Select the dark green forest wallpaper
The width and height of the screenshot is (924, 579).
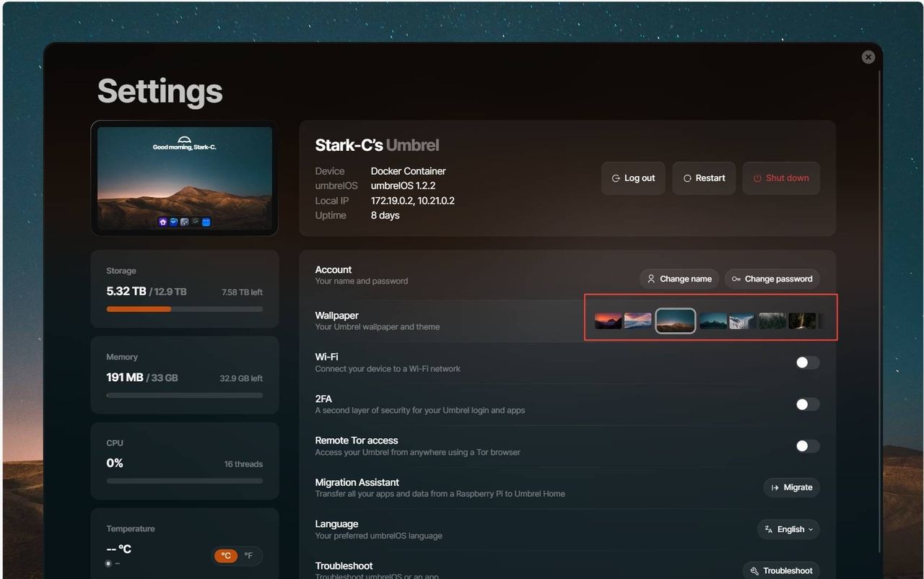point(772,321)
